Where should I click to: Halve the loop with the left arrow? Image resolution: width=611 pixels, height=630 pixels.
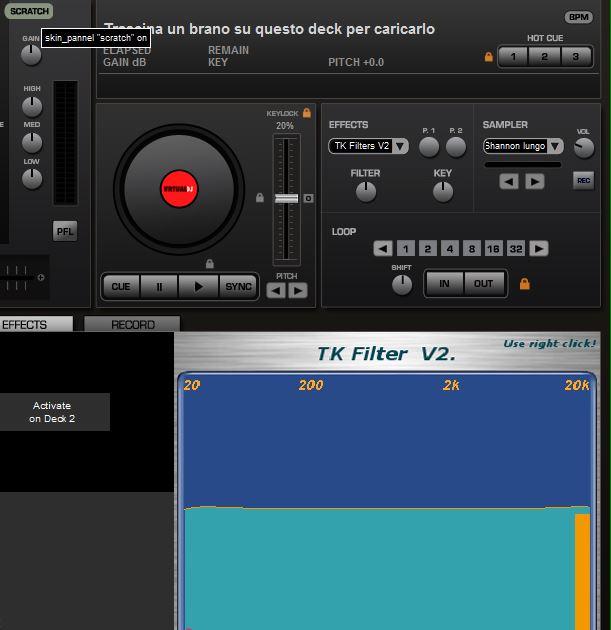[383, 249]
